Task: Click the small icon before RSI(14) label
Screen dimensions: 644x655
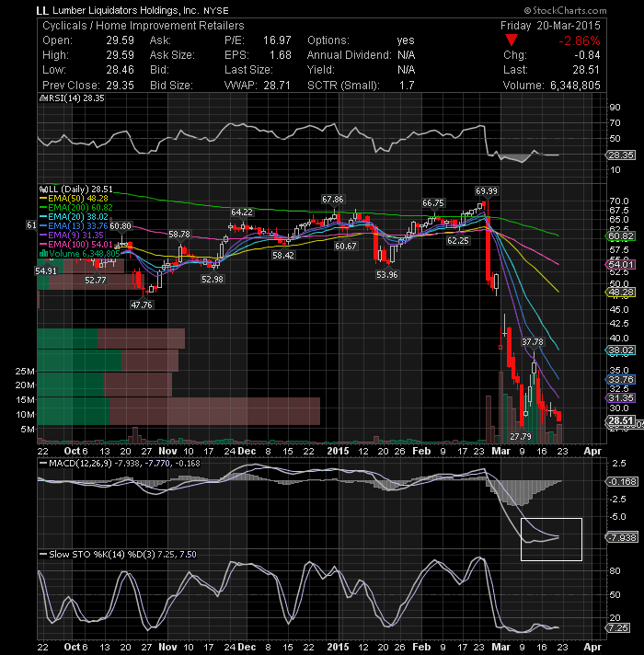Action: click(43, 98)
